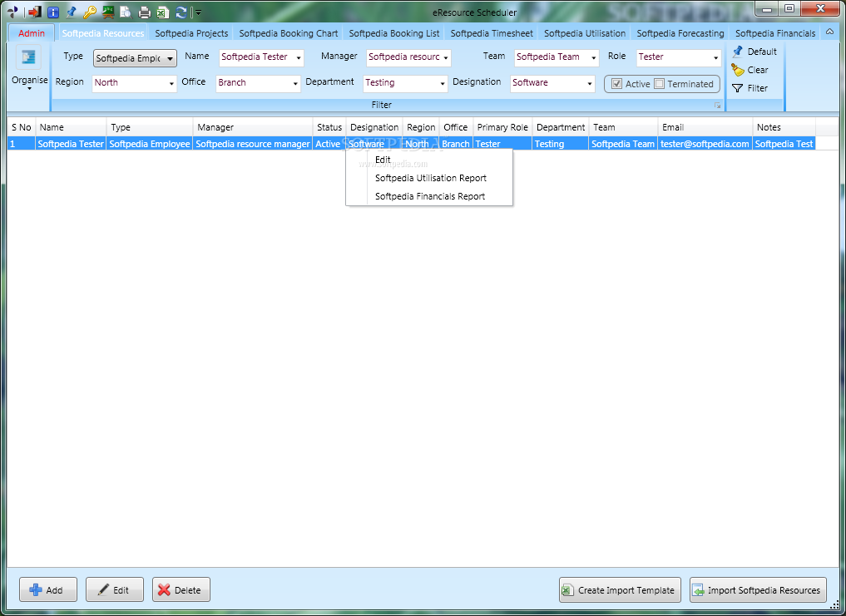Open the Softpedia Projects tab
This screenshot has width=846, height=616.
click(x=191, y=33)
